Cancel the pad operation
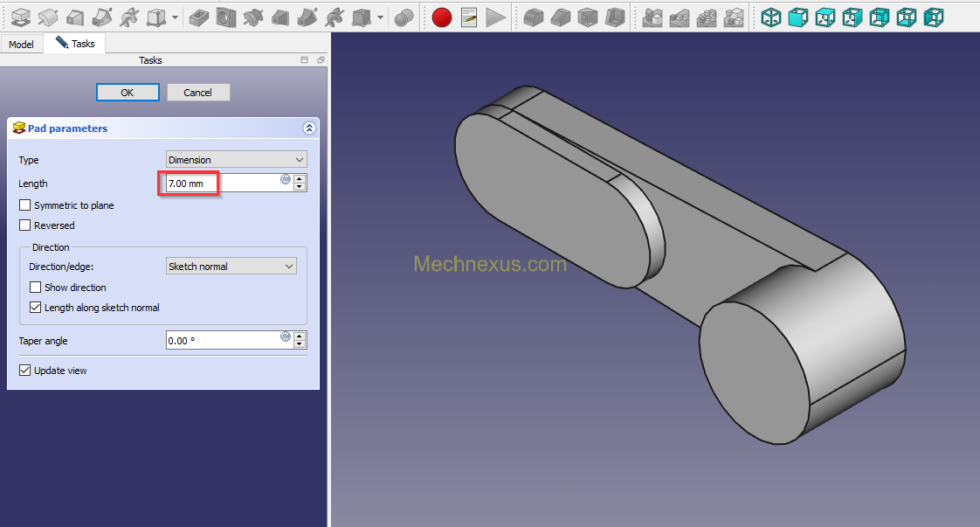Image resolution: width=980 pixels, height=527 pixels. pyautogui.click(x=198, y=93)
